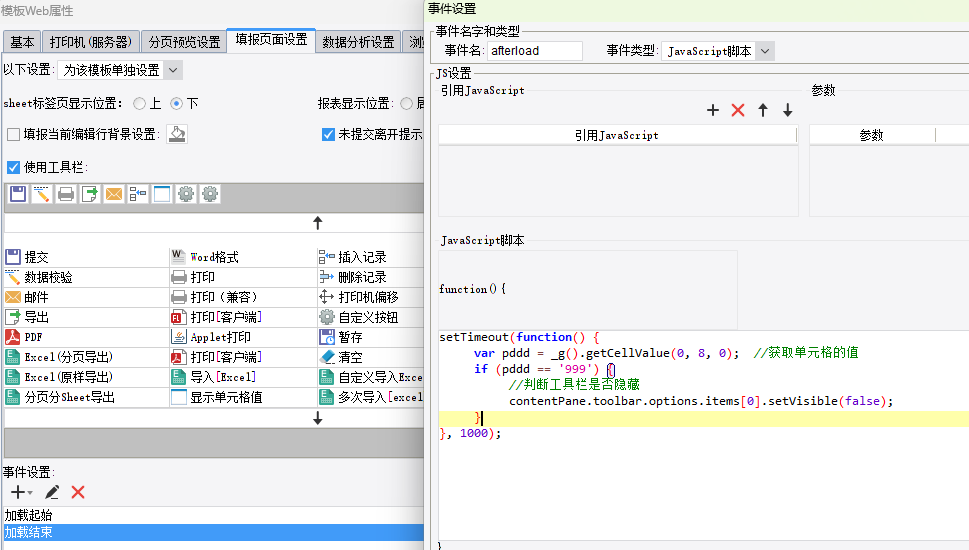The height and width of the screenshot is (550, 969).
Task: Click the insert record icon in toolbar preview
Action: [138, 194]
